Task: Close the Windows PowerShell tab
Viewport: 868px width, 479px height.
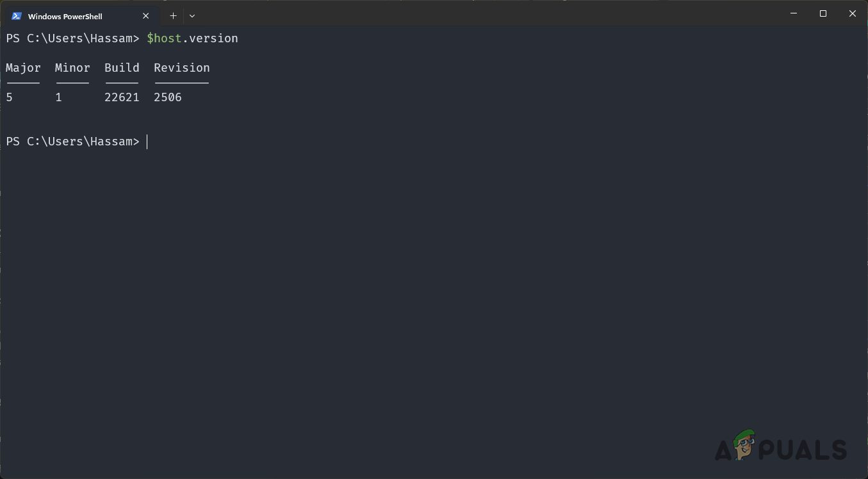Action: point(145,15)
